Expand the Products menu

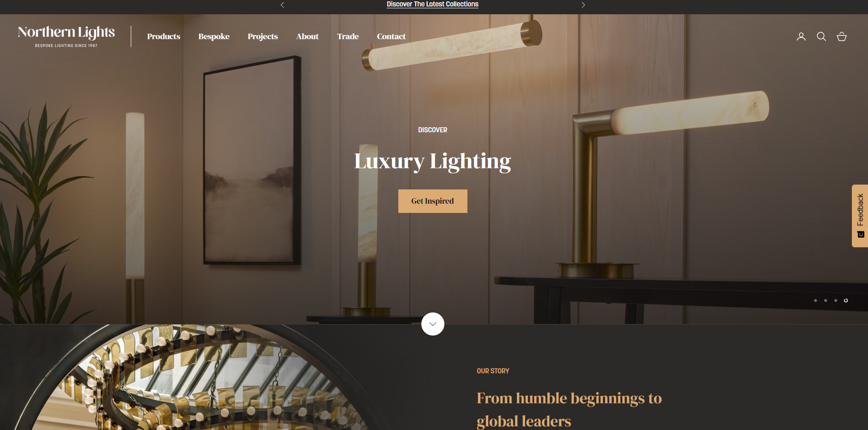[163, 36]
